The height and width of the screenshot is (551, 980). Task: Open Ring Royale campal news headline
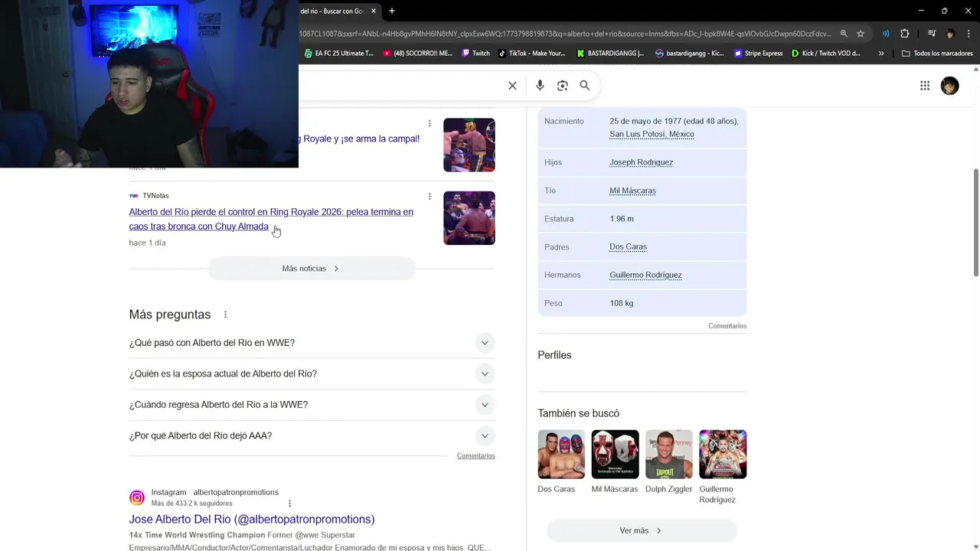pyautogui.click(x=360, y=139)
